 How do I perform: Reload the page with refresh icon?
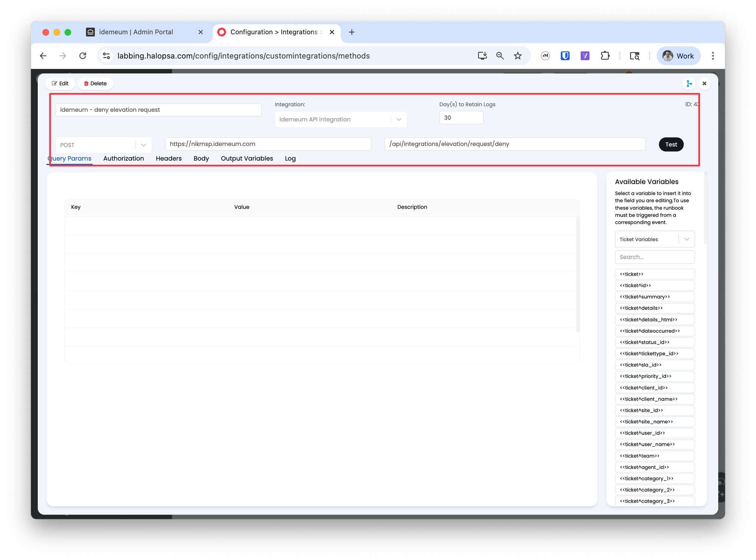click(x=83, y=56)
